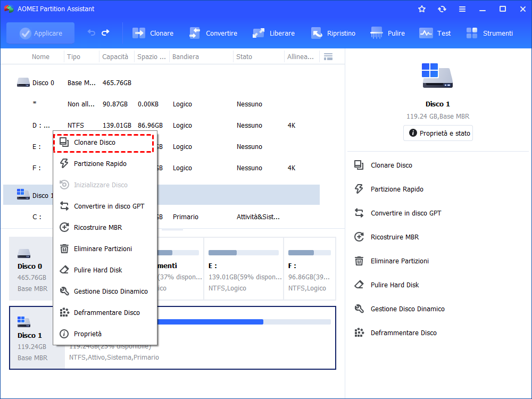Click Convertire in disco GPT in right panel

click(406, 213)
